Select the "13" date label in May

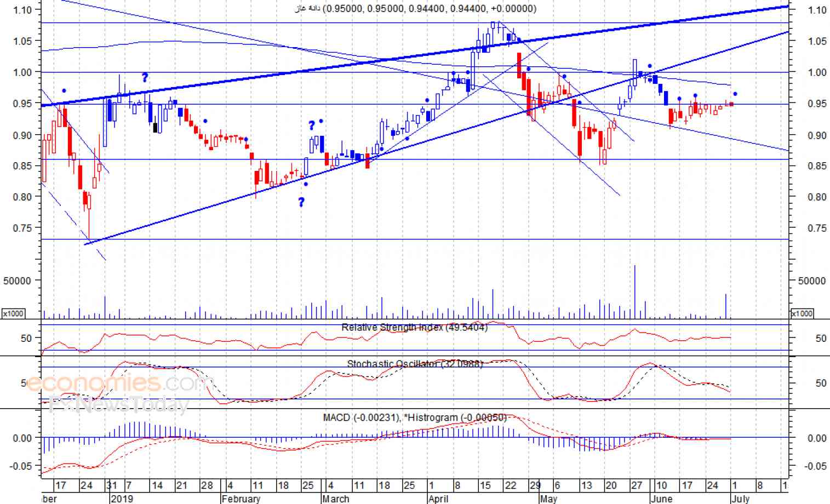[586, 485]
